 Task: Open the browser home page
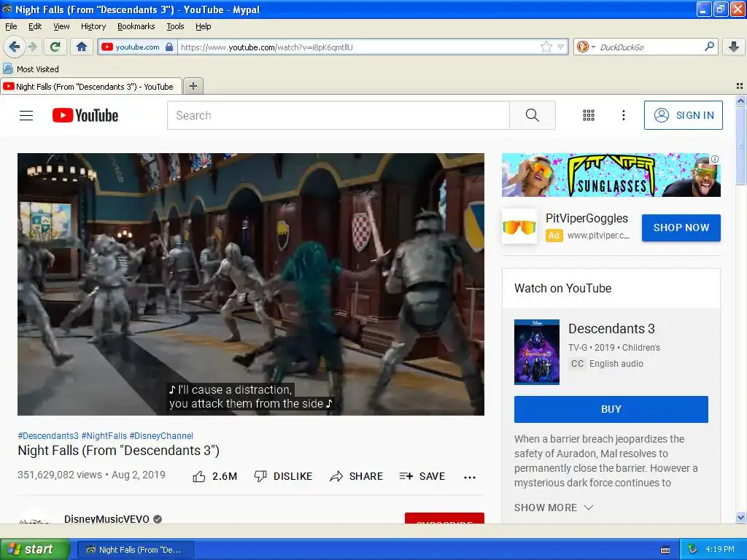(82, 47)
